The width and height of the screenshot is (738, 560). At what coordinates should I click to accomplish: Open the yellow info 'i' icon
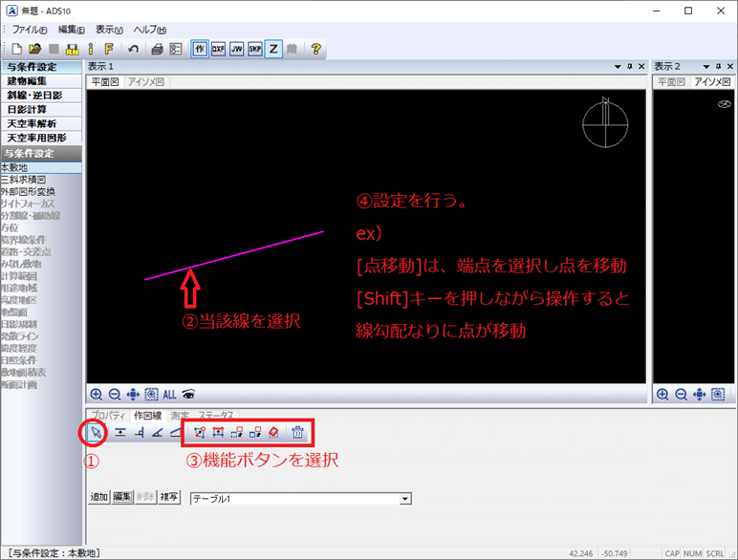coord(91,49)
